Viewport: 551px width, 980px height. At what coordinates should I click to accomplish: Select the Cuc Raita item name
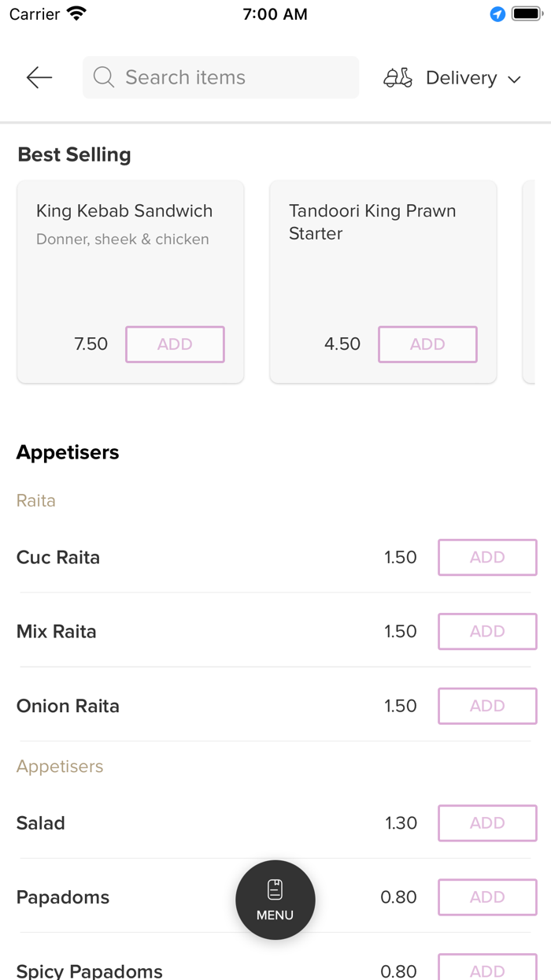tap(58, 558)
